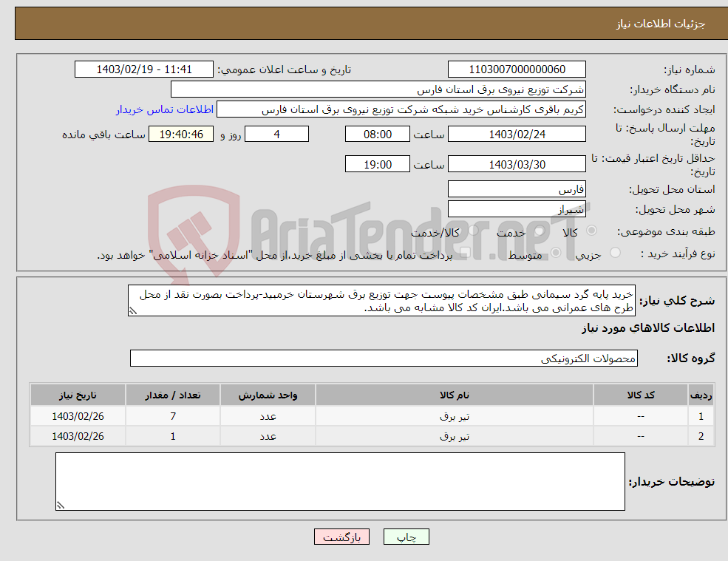Click the delivery city field شیراز
The width and height of the screenshot is (728, 561).
point(517,209)
